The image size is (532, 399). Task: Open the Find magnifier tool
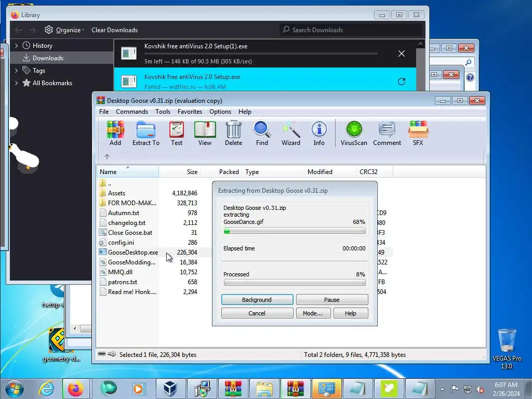click(x=262, y=134)
